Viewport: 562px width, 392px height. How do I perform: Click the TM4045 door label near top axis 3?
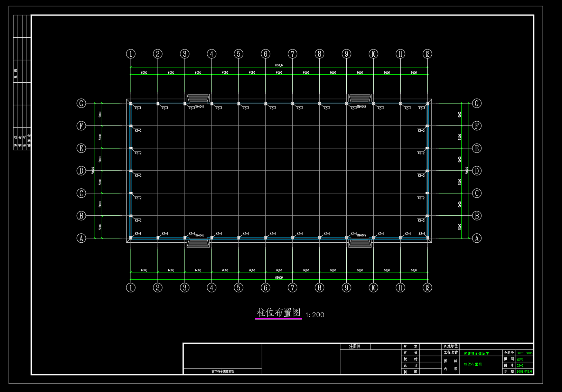point(199,107)
